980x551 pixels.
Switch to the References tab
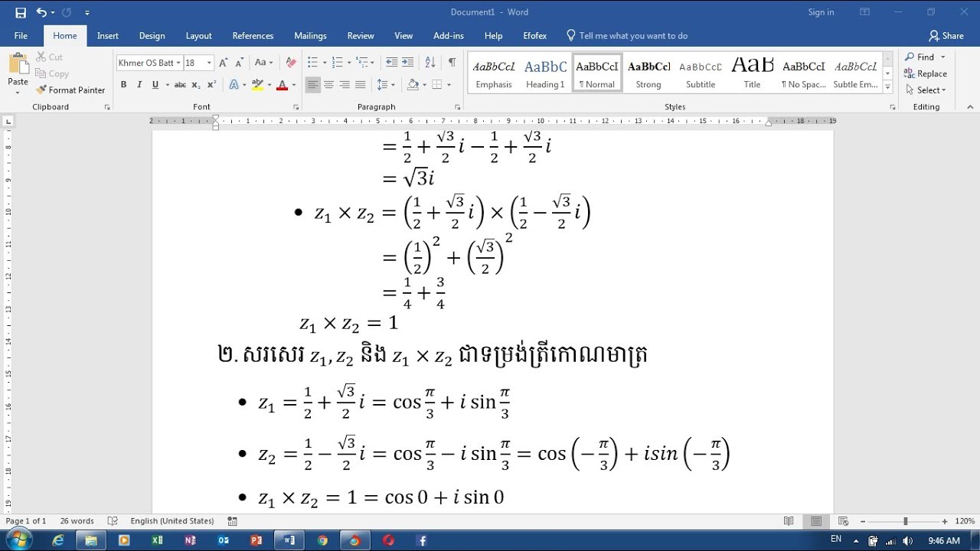(x=253, y=36)
